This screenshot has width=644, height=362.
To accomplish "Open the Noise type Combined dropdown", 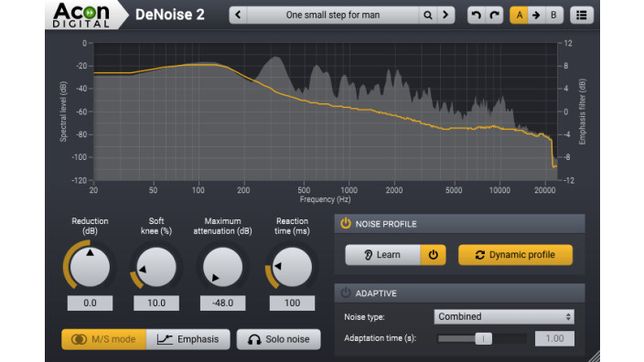I will tap(504, 316).
